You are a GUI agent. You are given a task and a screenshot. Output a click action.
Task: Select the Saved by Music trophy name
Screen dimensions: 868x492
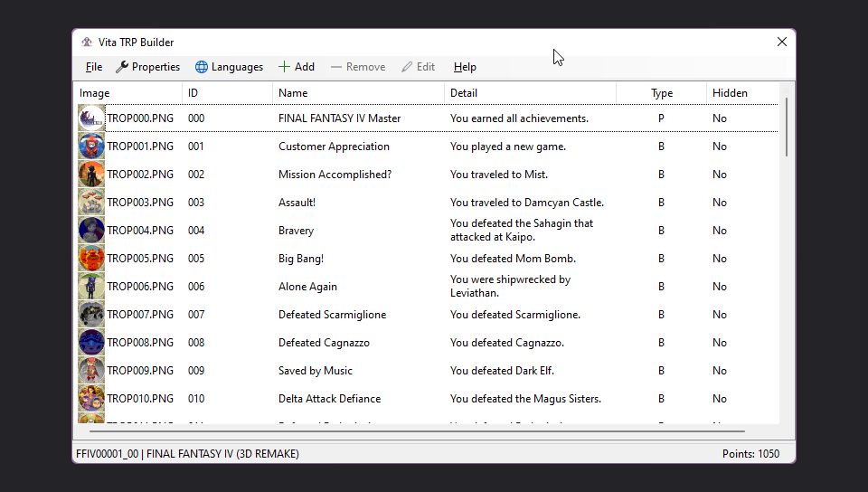click(316, 371)
